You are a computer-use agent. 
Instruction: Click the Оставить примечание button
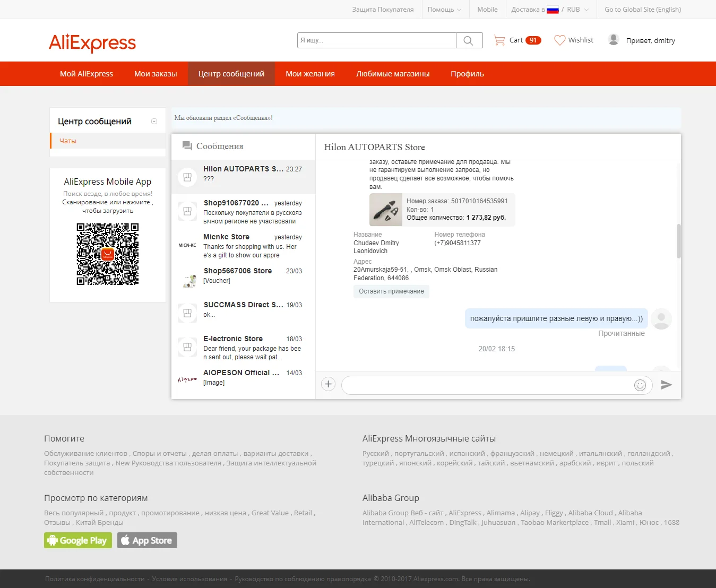(x=391, y=291)
